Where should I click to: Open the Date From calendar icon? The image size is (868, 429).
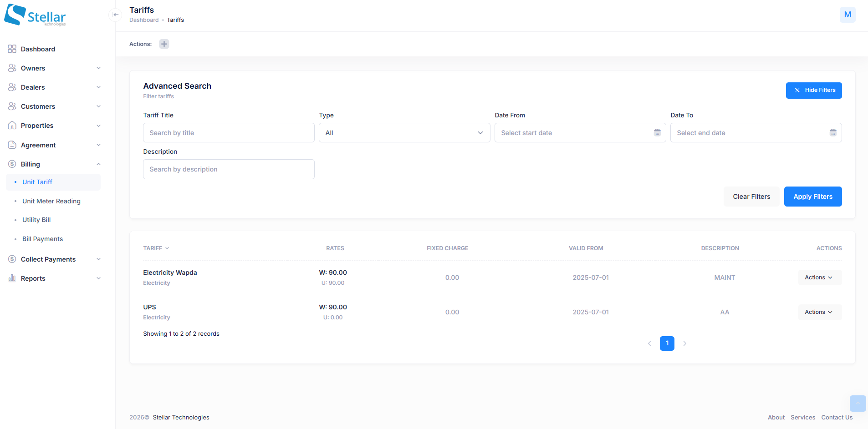point(657,133)
